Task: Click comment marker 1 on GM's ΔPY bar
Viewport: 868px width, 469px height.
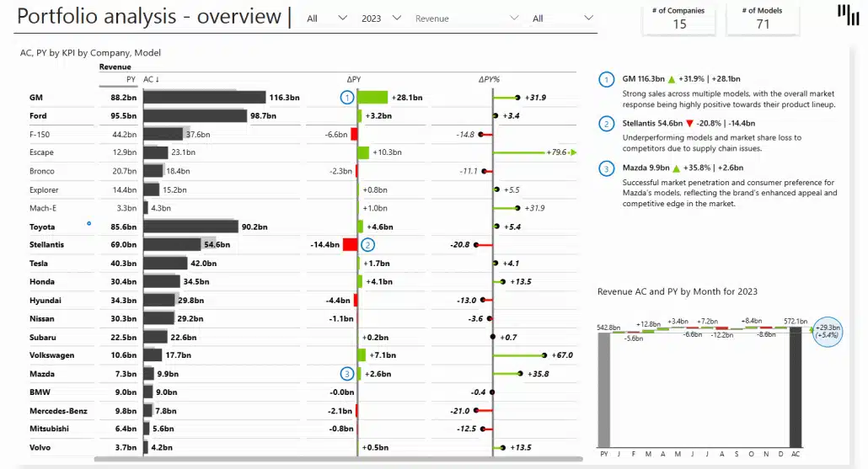Action: point(347,97)
